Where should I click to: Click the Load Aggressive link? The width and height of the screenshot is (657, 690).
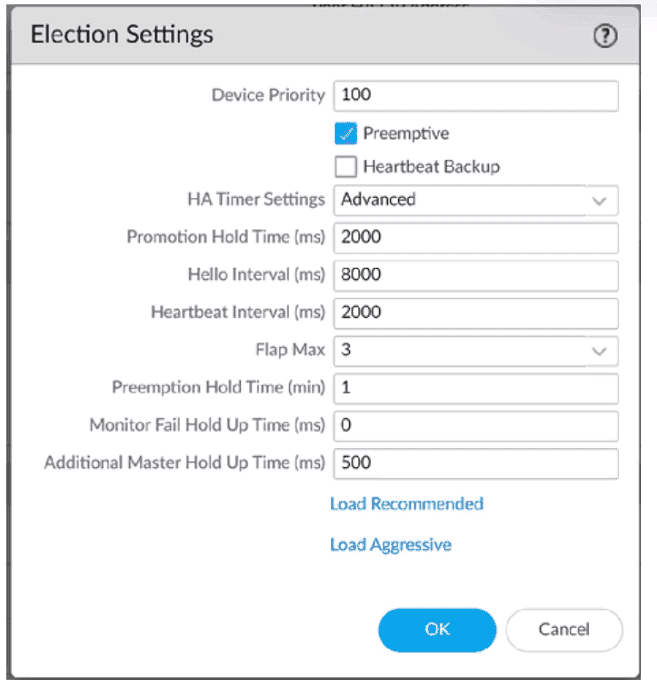(x=390, y=545)
